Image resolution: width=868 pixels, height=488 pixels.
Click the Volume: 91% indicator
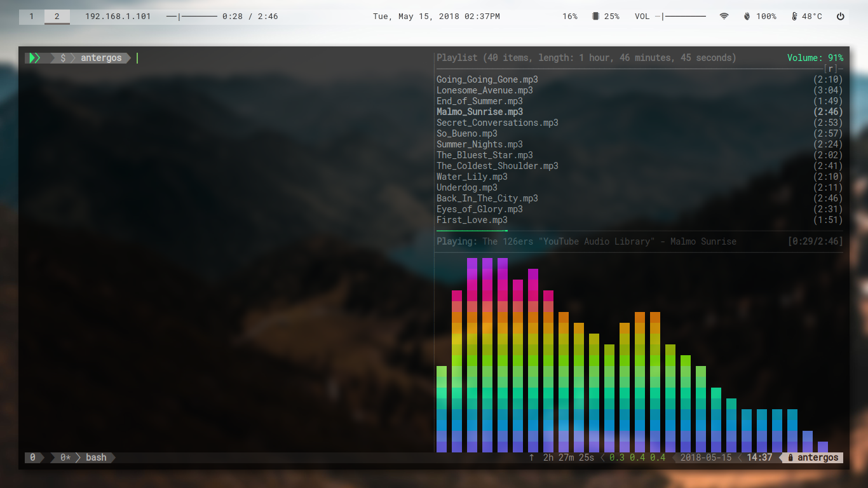(815, 58)
